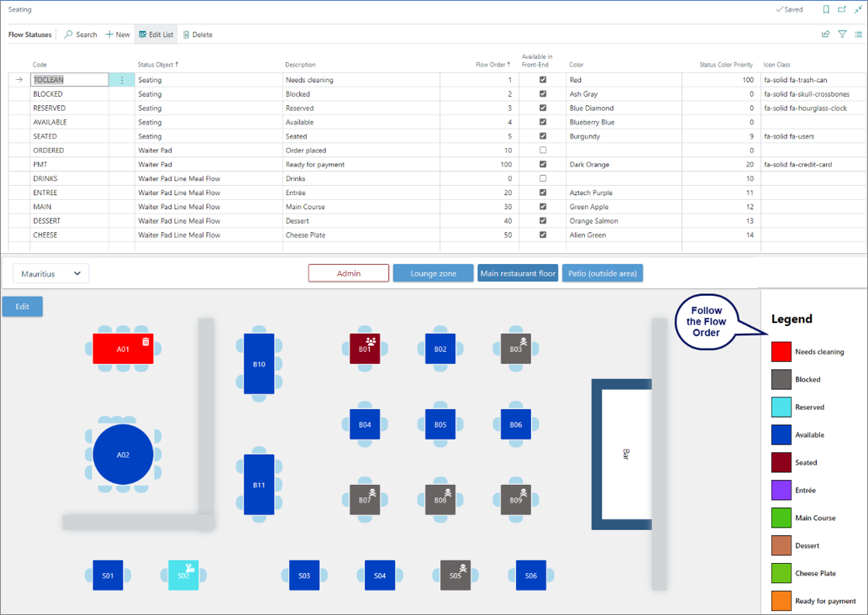Switch to the Lounge zone tab

tap(433, 273)
